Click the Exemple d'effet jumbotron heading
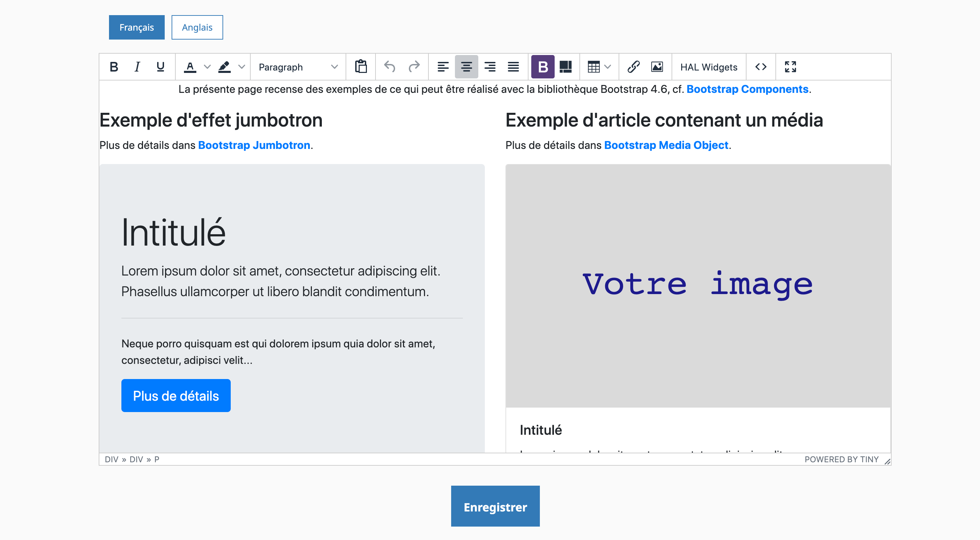 (211, 120)
